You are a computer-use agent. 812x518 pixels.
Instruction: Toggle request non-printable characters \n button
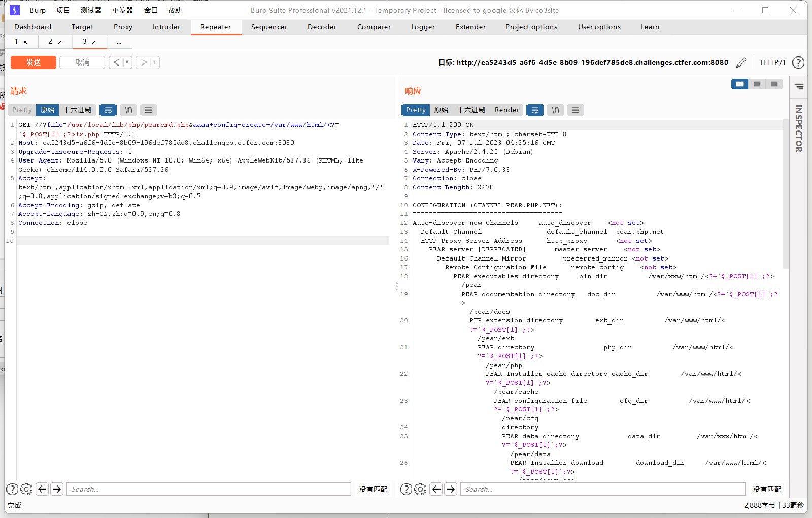(128, 110)
